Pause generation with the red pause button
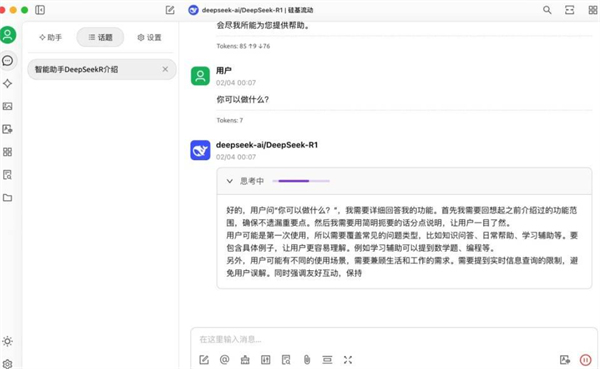This screenshot has width=600, height=369. (585, 360)
